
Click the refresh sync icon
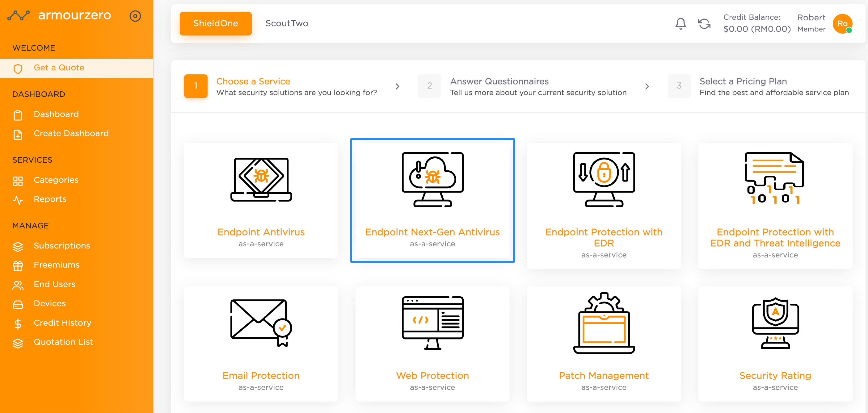point(704,23)
